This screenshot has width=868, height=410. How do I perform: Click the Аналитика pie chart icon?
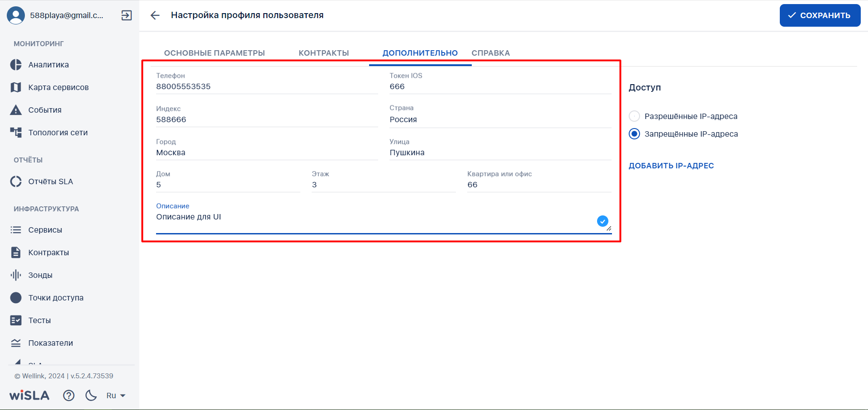tap(16, 65)
